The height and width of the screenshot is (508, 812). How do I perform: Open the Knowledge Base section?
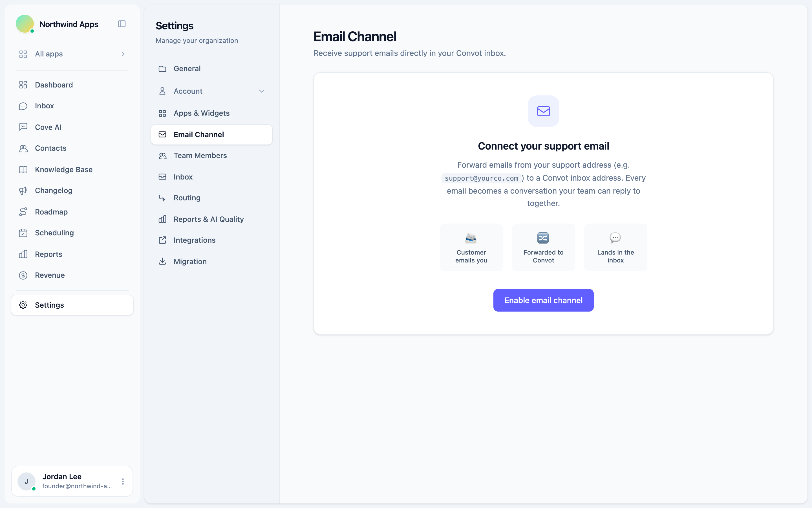(x=72, y=169)
